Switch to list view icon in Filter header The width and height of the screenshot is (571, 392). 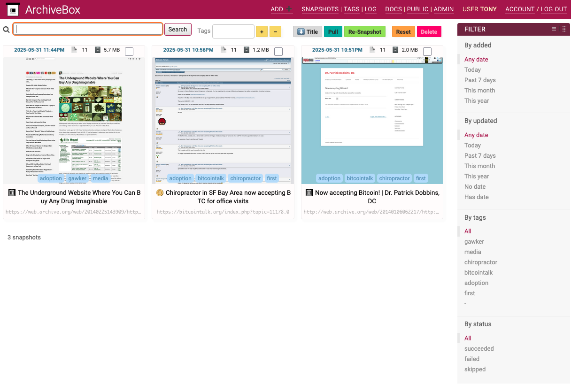coord(554,29)
